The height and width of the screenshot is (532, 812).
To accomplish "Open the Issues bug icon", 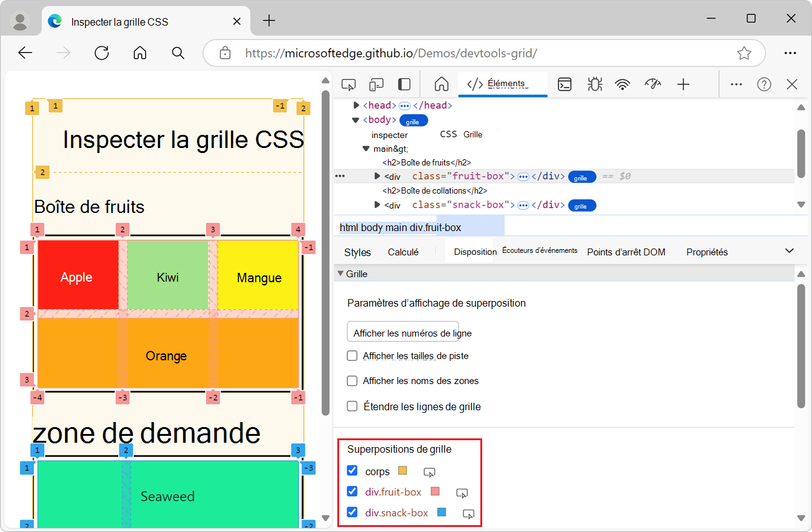I will coord(594,84).
